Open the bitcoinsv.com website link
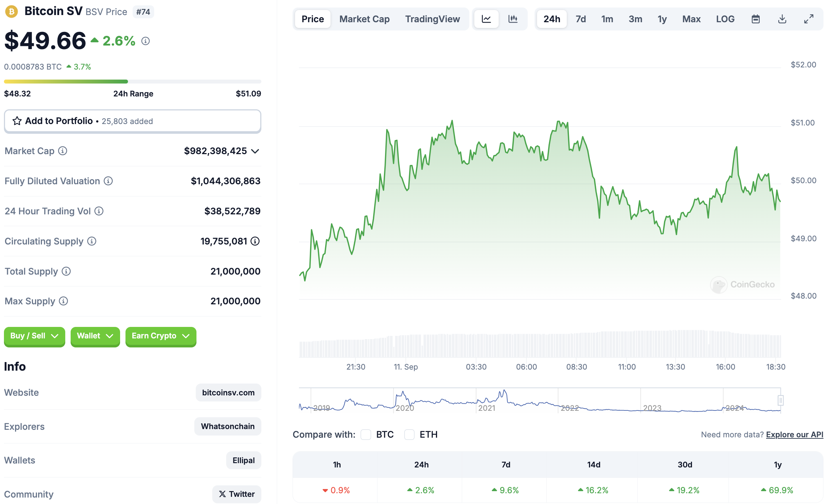 pos(228,393)
